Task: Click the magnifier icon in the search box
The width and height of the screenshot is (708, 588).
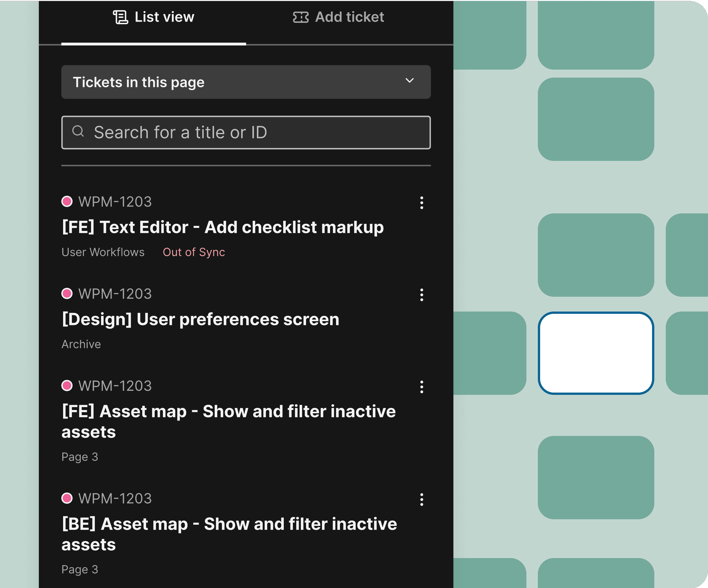Action: [x=78, y=131]
